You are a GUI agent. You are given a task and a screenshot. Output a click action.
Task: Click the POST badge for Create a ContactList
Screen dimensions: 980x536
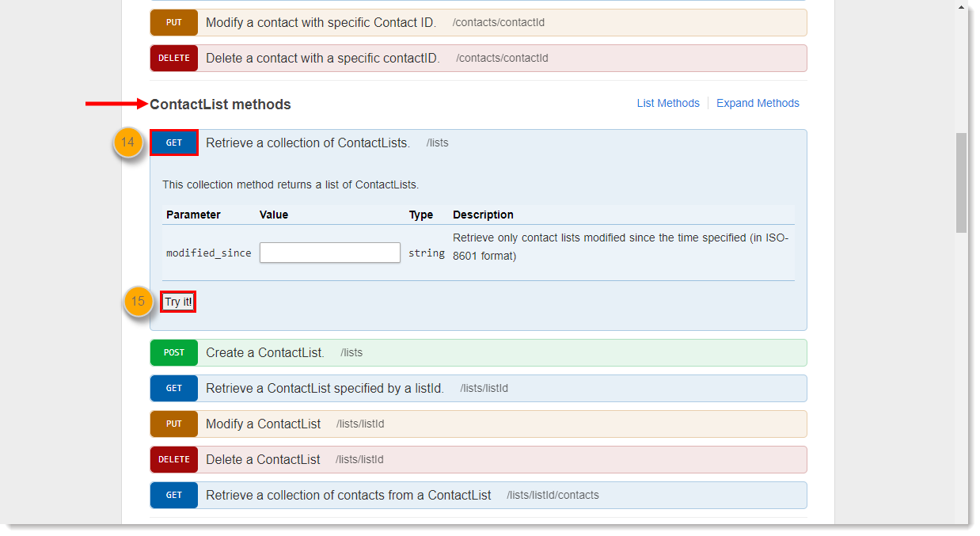click(x=173, y=352)
